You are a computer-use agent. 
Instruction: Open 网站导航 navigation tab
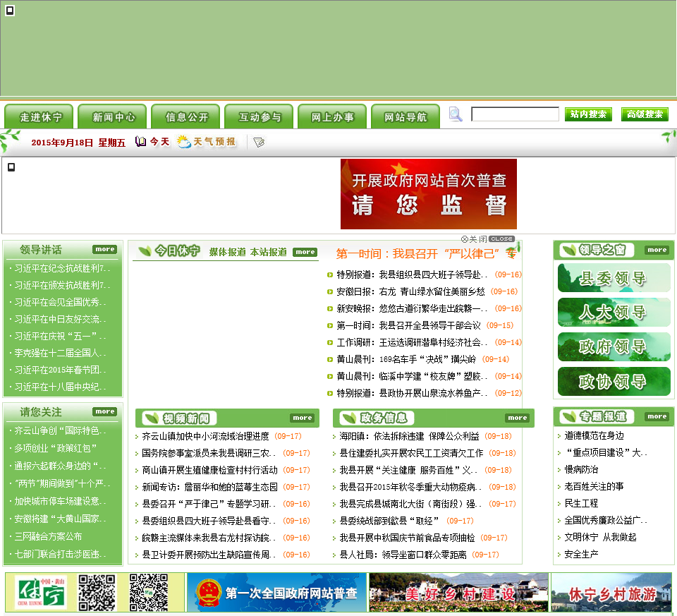[405, 116]
